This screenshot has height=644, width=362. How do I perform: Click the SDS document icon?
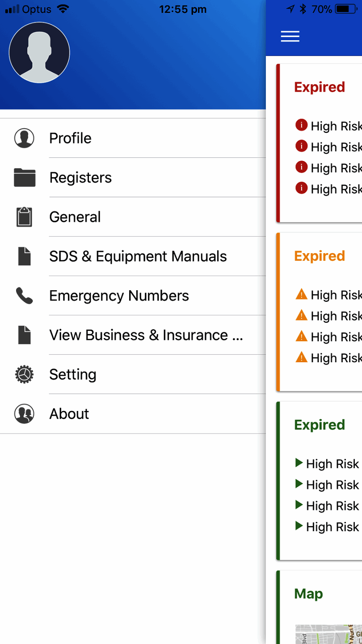pyautogui.click(x=24, y=256)
